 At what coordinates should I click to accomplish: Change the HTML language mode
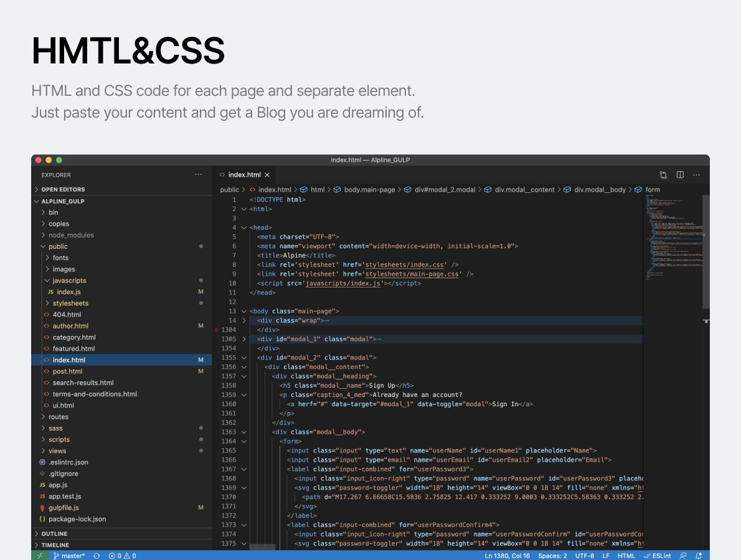tap(626, 556)
